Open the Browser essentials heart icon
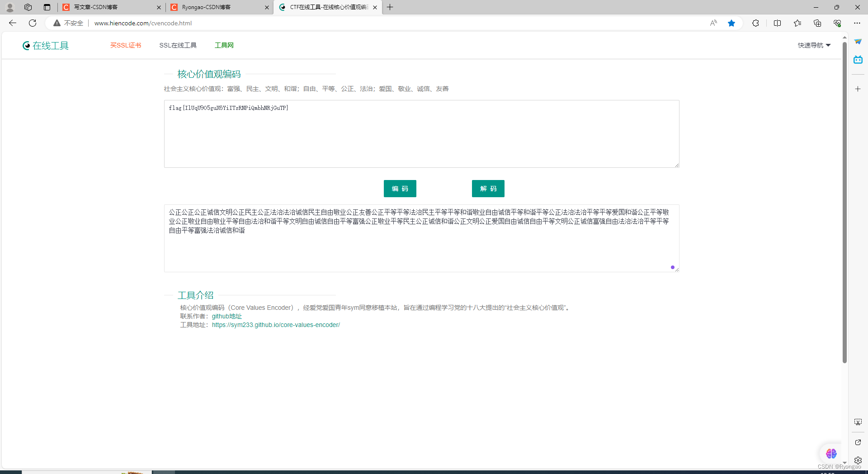 [x=837, y=23]
